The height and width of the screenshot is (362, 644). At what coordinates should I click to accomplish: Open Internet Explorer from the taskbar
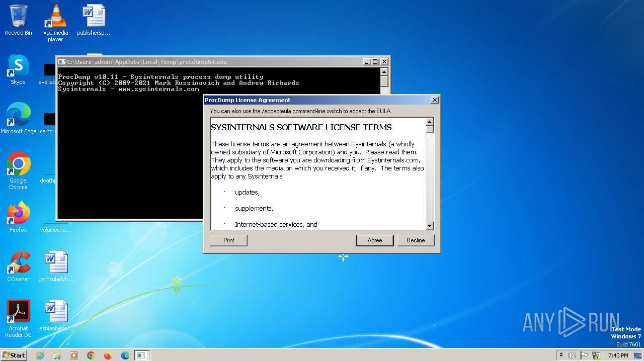(x=40, y=355)
